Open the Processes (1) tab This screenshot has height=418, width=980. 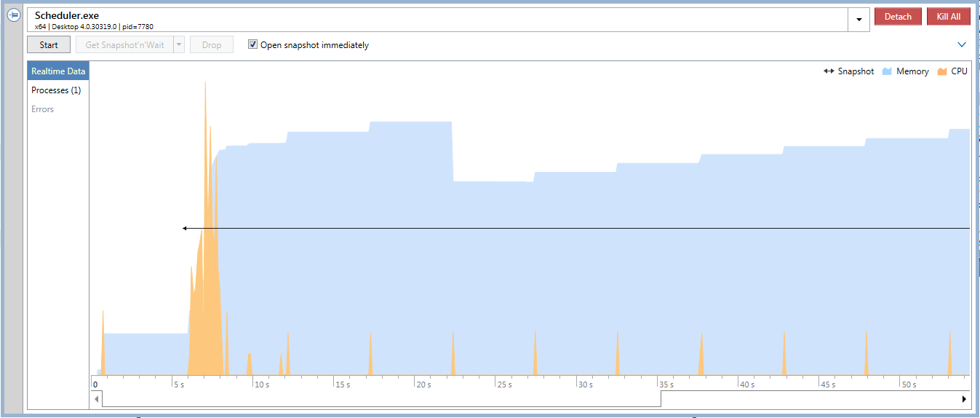click(56, 90)
